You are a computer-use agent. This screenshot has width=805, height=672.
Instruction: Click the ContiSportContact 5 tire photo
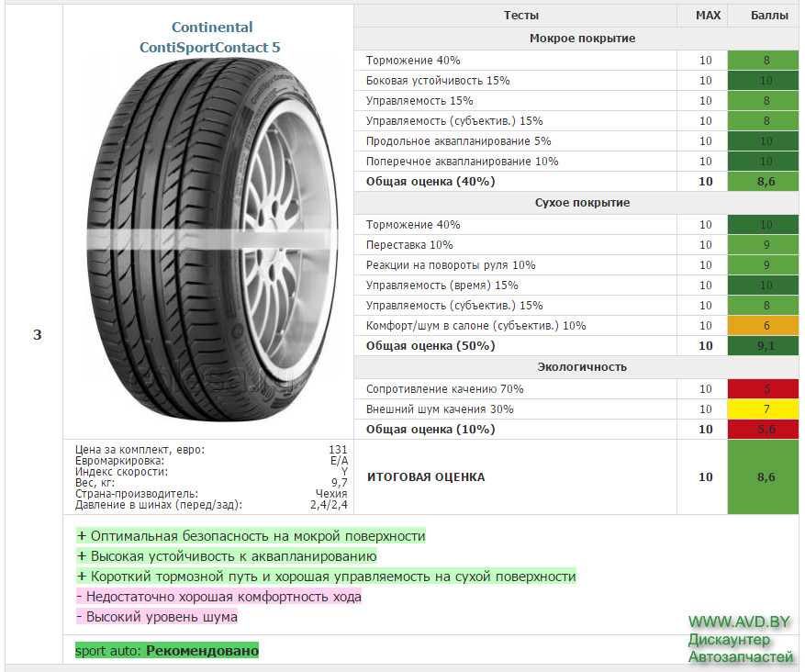212,241
